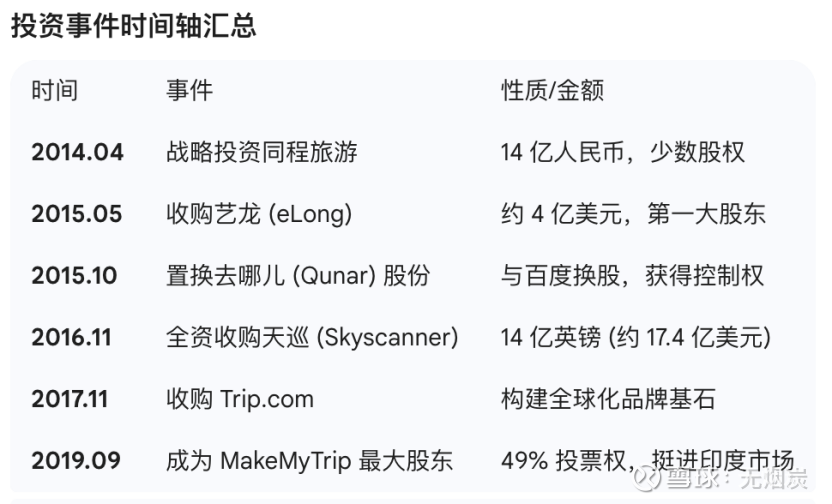832x504 pixels.
Task: Select the 约 4 亿美元，第一大股东 cell
Action: 633,215
